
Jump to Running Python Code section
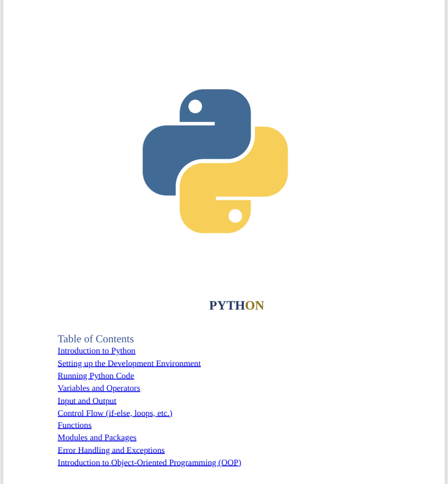click(x=96, y=376)
